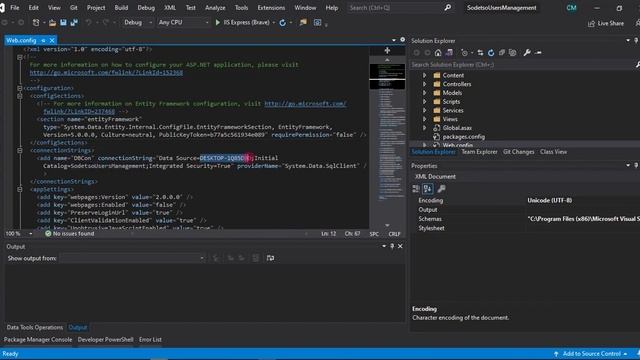Viewport: 640px width, 360px height.
Task: Click the search magnifier icon in title bar
Action: click(448, 7)
